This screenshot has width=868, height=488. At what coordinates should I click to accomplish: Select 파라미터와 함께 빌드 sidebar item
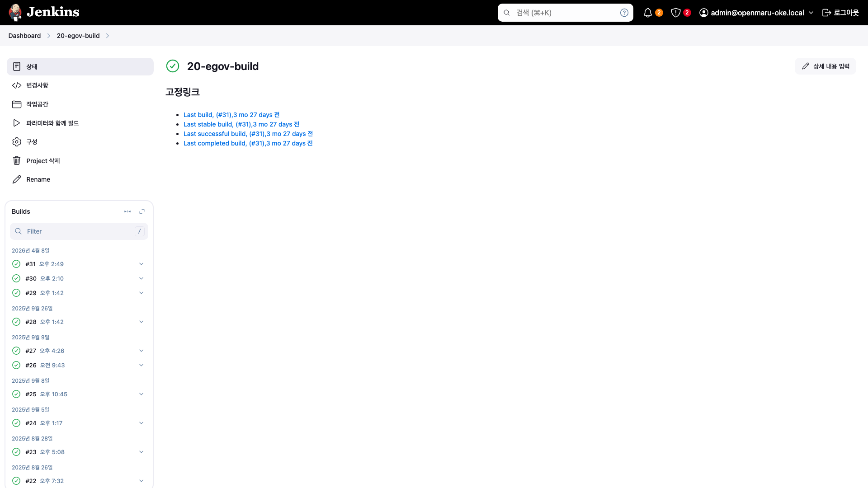pos(80,123)
